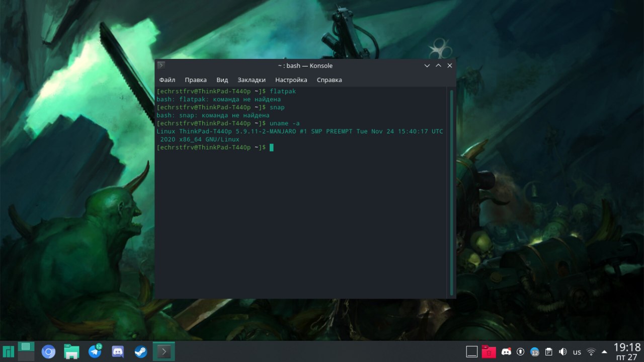
Task: Switch the 'us' keyboard layout indicator
Action: pos(577,351)
